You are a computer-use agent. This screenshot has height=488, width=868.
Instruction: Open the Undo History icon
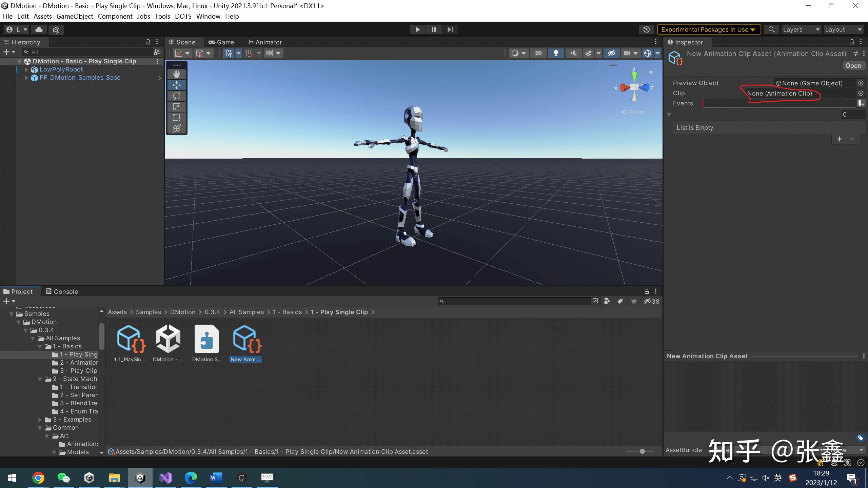(646, 29)
